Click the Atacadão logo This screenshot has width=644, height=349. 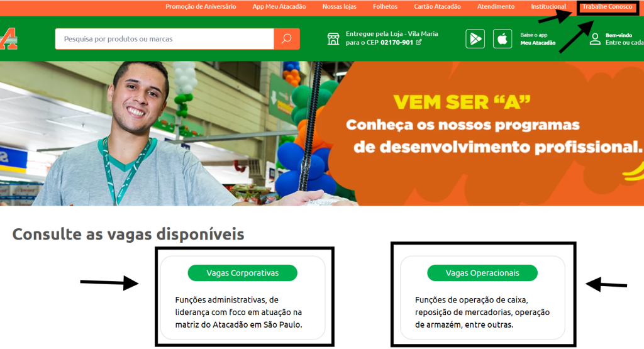[x=8, y=39]
